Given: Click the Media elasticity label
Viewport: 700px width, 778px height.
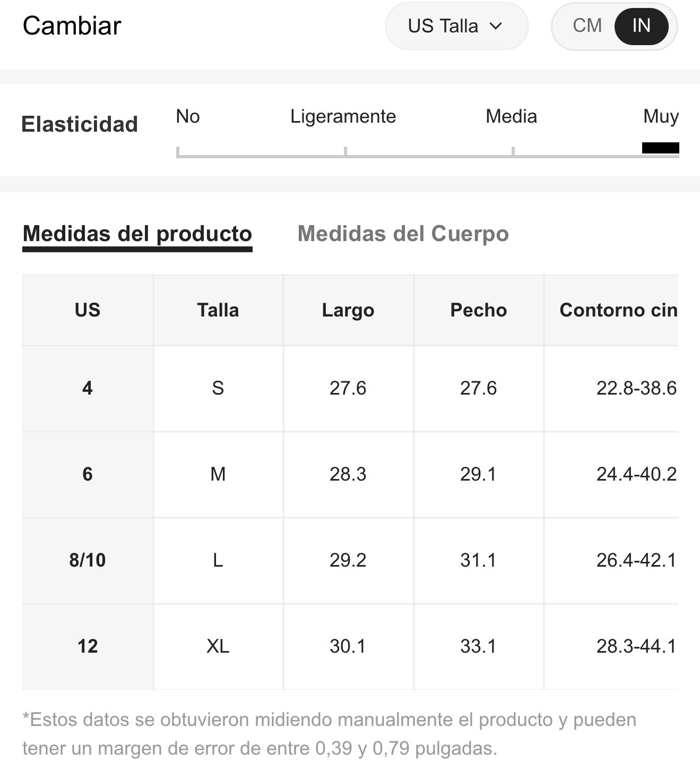Looking at the screenshot, I should 511,116.
